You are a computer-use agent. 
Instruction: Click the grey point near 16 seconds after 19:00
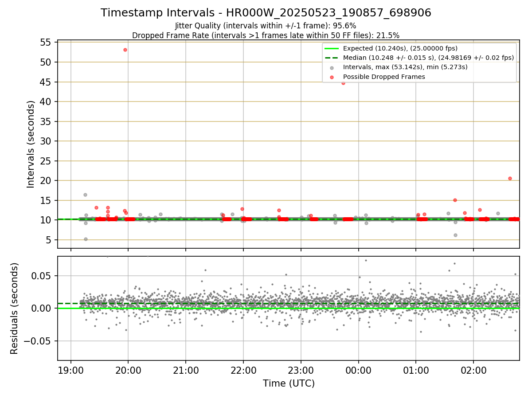(85, 195)
